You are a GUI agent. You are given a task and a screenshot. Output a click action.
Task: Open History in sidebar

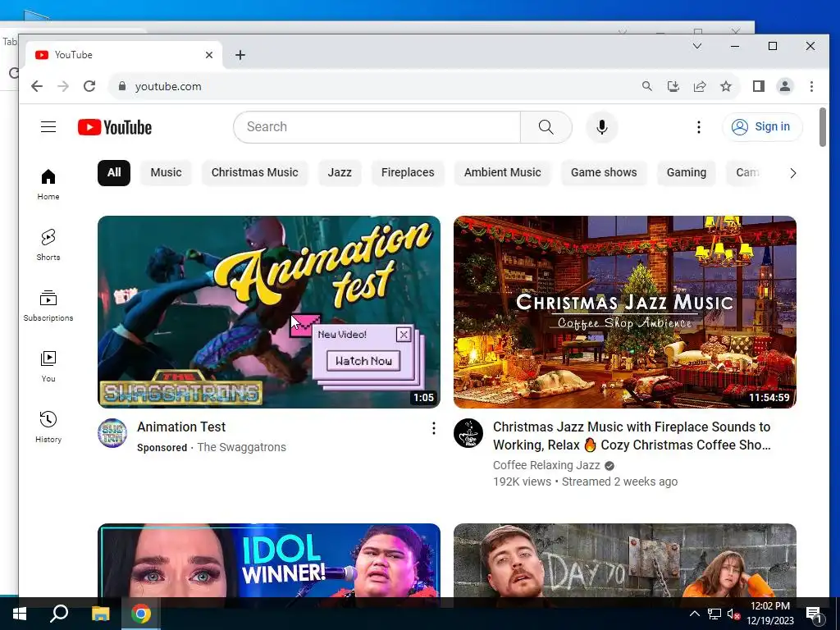pos(48,427)
